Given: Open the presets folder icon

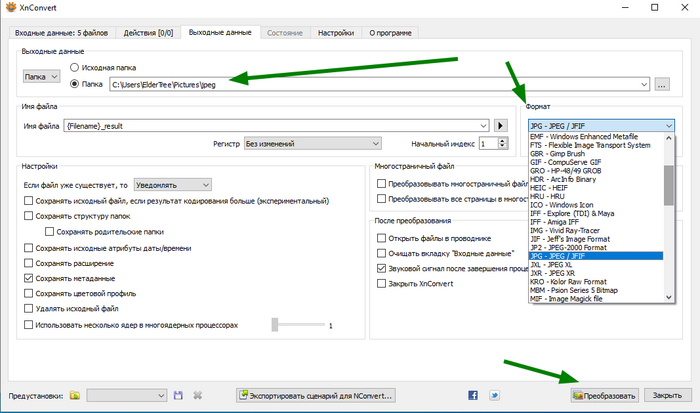Looking at the screenshot, I should tap(74, 395).
